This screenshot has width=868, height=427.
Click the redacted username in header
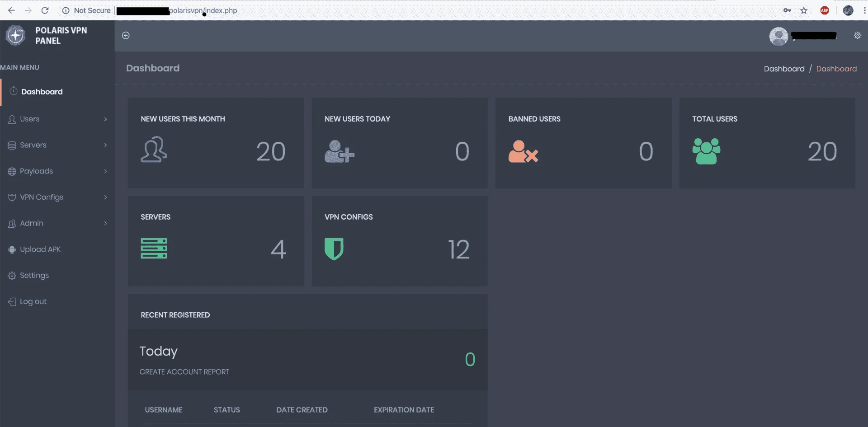814,36
